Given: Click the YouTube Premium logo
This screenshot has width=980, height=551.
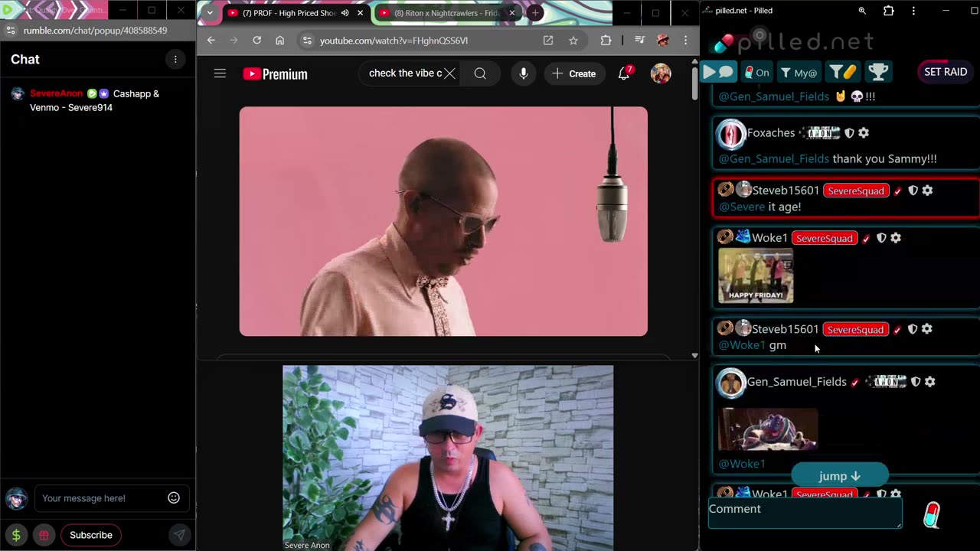Looking at the screenshot, I should click(x=275, y=73).
